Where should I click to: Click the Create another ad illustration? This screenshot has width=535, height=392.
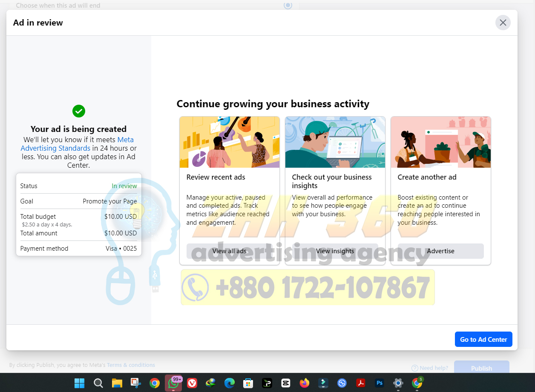click(x=441, y=142)
